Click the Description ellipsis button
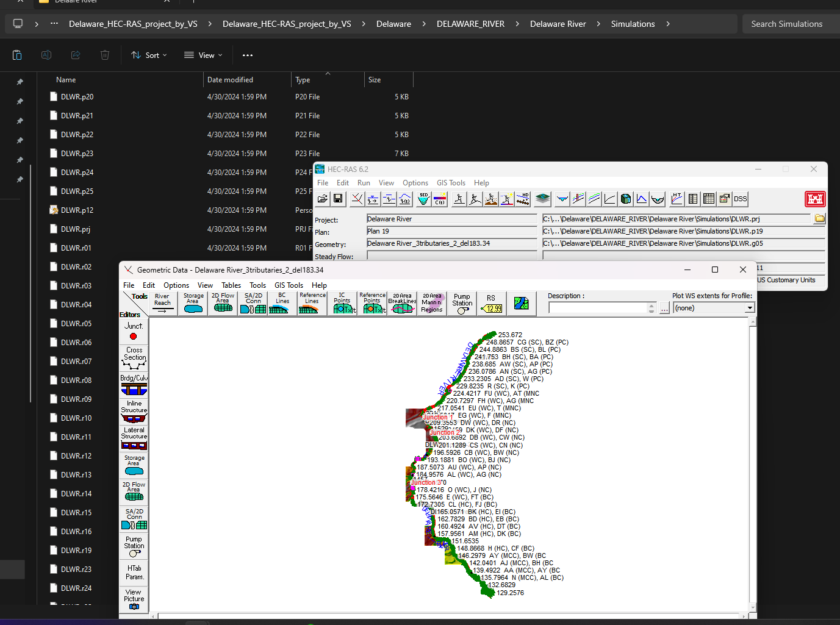 (x=664, y=309)
